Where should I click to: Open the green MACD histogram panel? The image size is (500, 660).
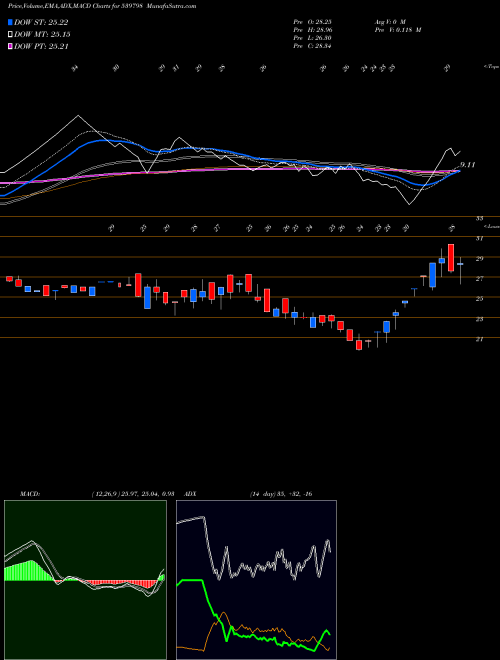(x=85, y=580)
